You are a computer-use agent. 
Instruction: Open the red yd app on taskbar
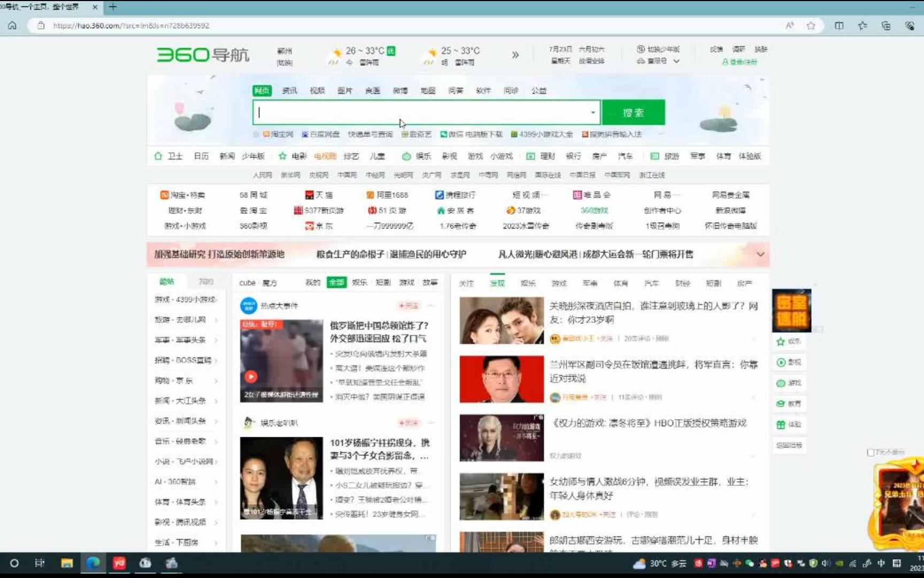(119, 563)
